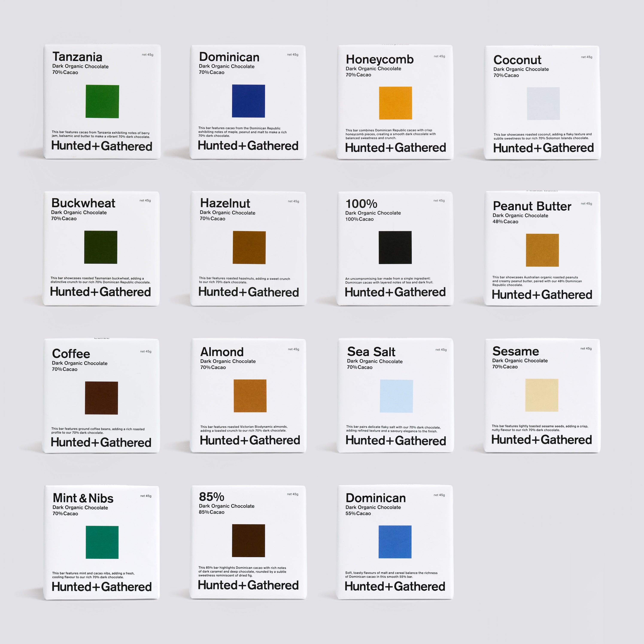
Task: Click the Tanzania description about berry jam
Action: (101, 135)
